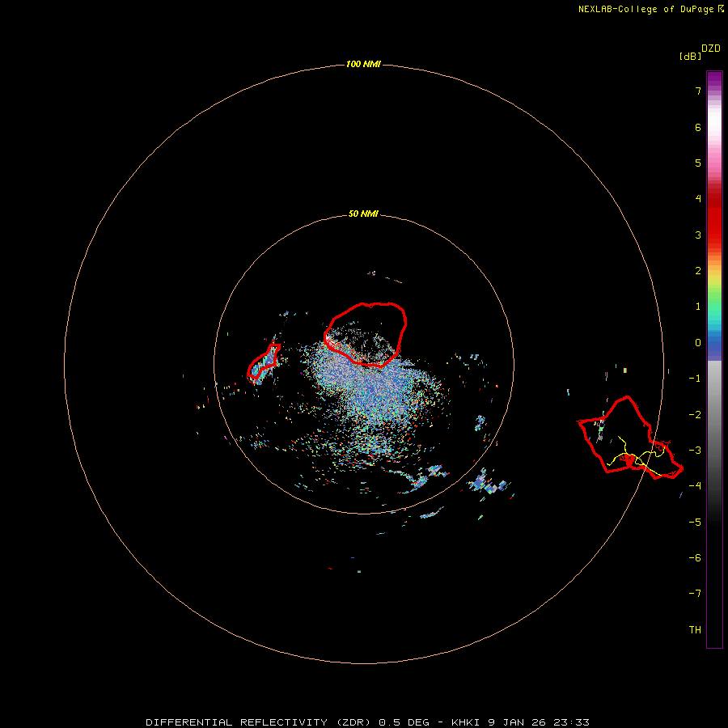Click the positive 6 tick label on the scale
The image size is (728, 728).
coord(698,127)
